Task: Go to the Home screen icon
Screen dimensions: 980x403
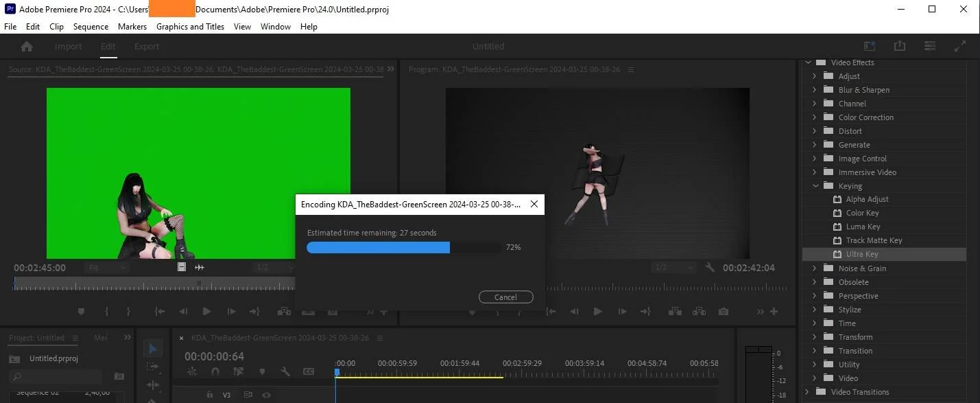Action: [27, 47]
